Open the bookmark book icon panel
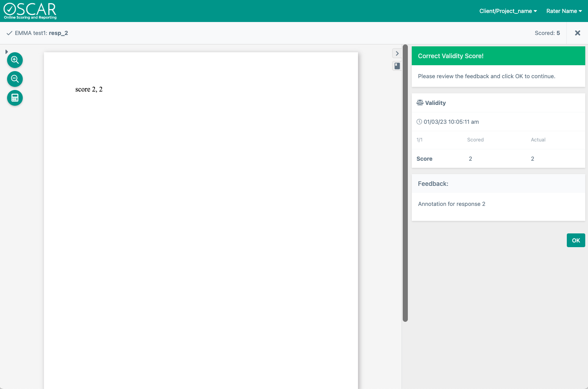 397,66
